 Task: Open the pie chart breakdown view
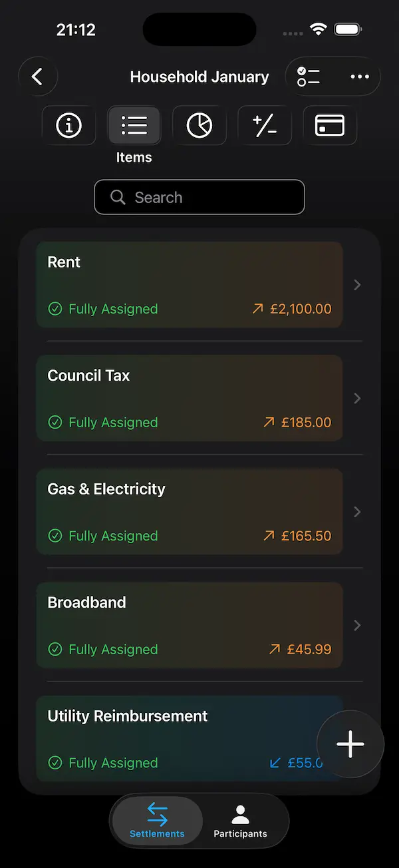(x=199, y=125)
